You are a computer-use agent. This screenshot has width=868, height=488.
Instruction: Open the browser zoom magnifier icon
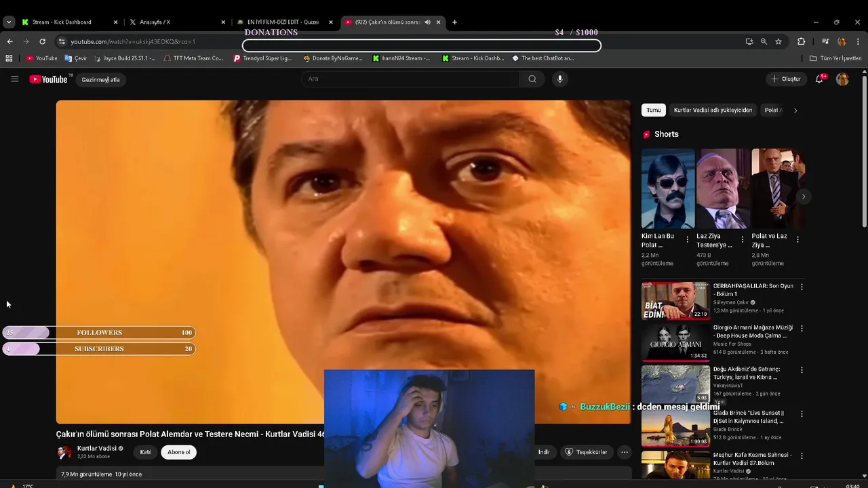[x=764, y=41]
